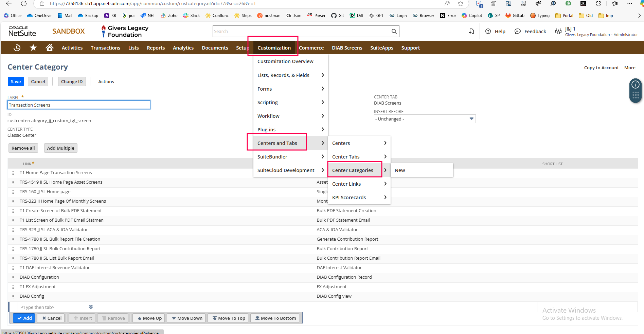This screenshot has height=334, width=644.
Task: Open the Help question mark icon
Action: click(488, 31)
